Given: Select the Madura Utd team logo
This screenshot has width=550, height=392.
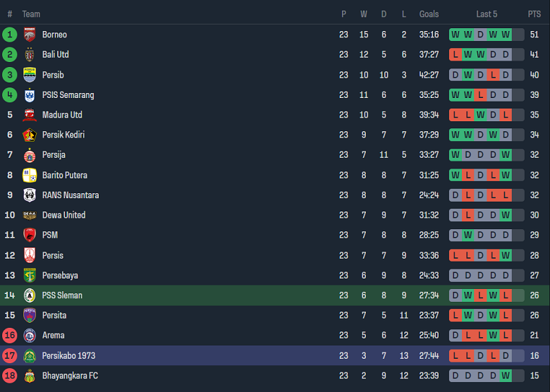Looking at the screenshot, I should tap(30, 115).
